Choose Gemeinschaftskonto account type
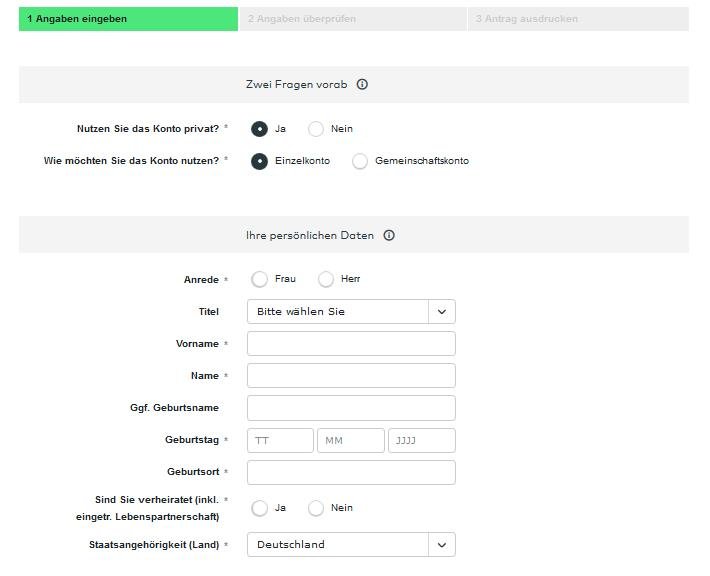Image resolution: width=710 pixels, height=576 pixels. pos(360,161)
